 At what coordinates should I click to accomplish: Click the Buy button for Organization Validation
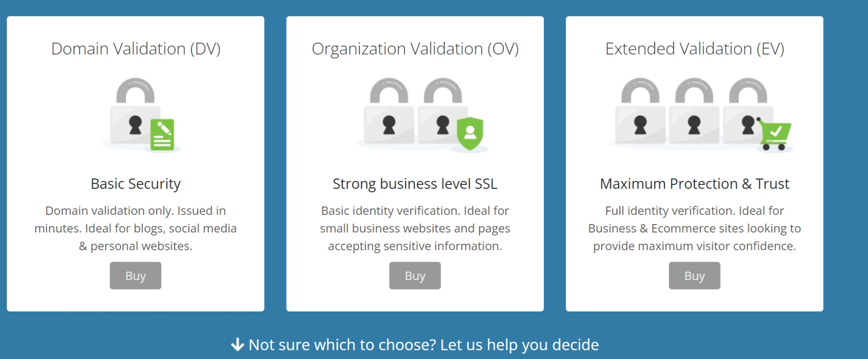(x=415, y=275)
